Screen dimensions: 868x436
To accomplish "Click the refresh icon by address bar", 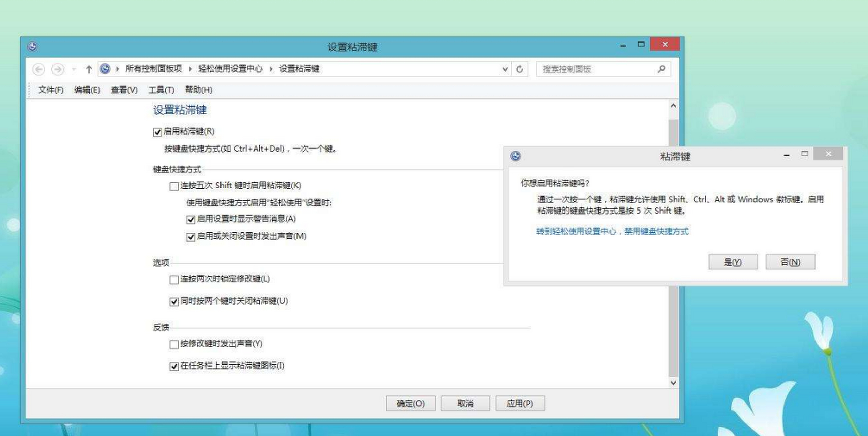I will pos(519,69).
